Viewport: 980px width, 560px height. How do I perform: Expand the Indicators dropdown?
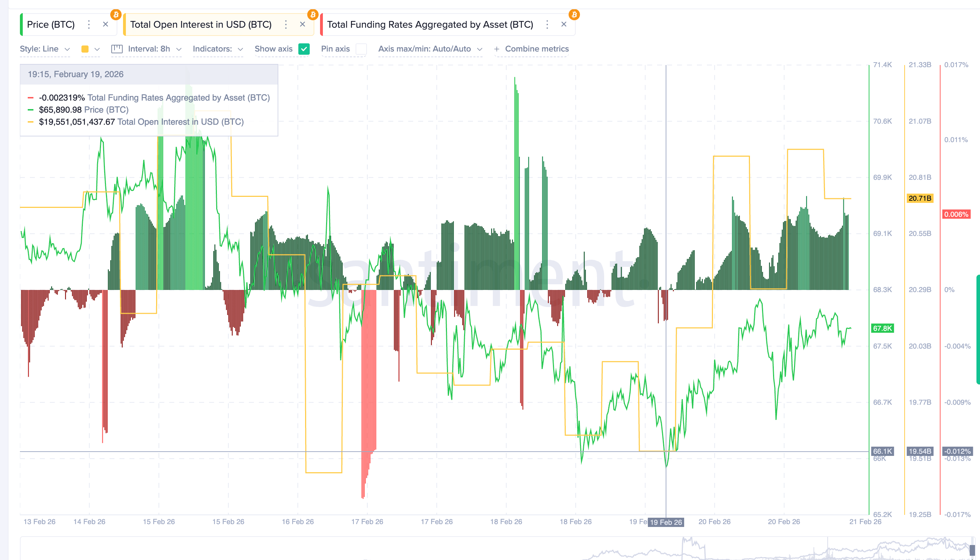(218, 49)
